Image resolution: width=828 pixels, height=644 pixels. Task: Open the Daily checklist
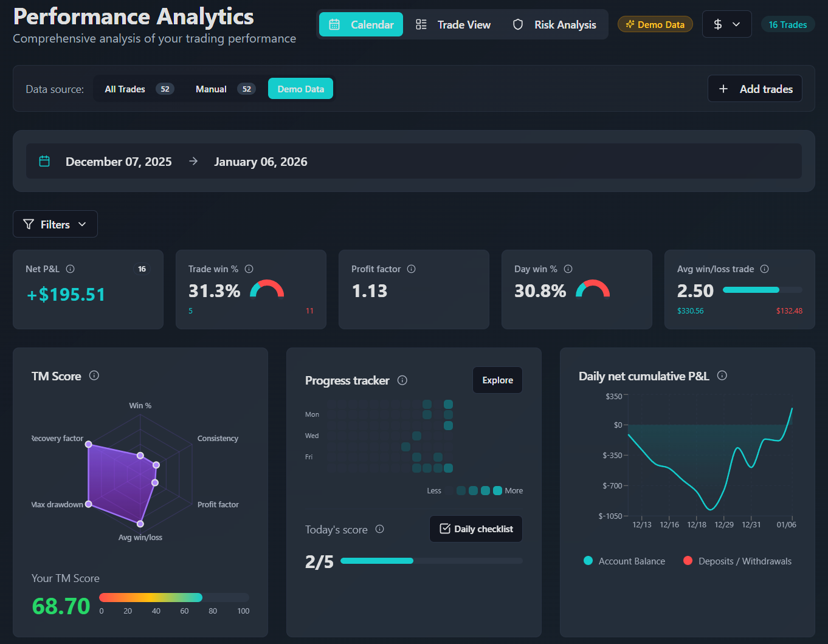[x=475, y=529]
